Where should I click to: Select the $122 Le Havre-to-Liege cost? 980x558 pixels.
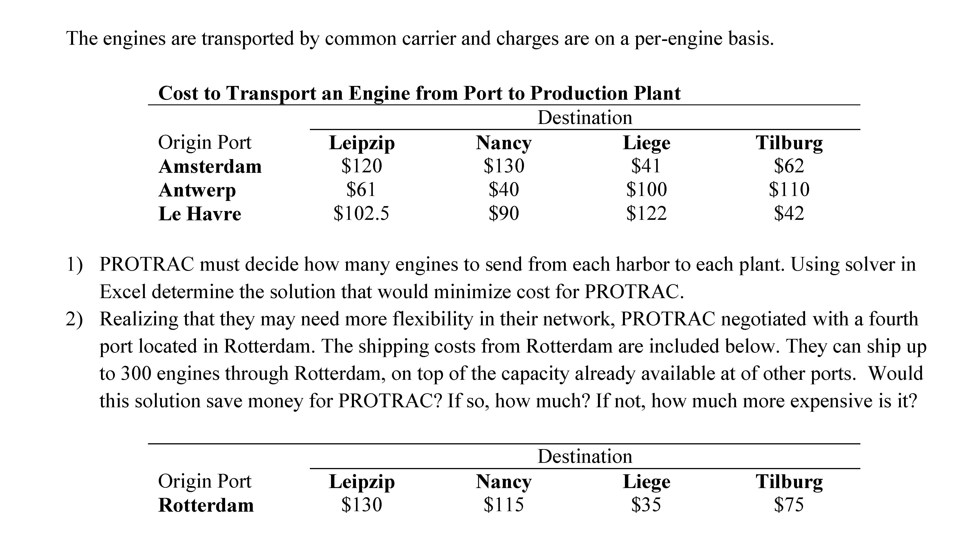coord(646,214)
